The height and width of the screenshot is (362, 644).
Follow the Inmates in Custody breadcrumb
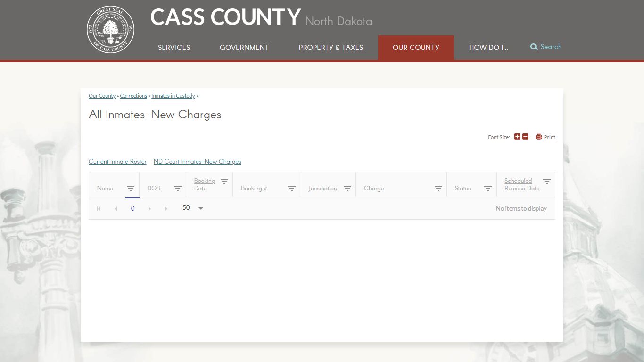pyautogui.click(x=173, y=96)
